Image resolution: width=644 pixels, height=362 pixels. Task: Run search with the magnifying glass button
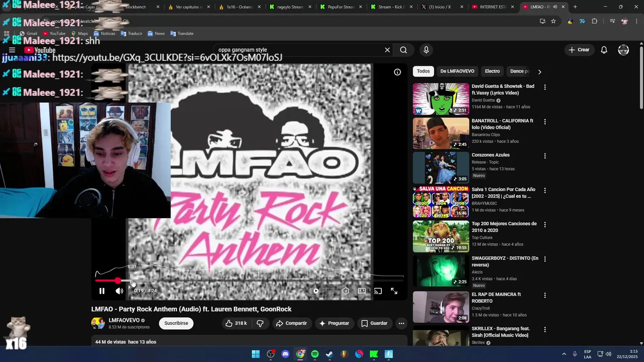pos(404,50)
